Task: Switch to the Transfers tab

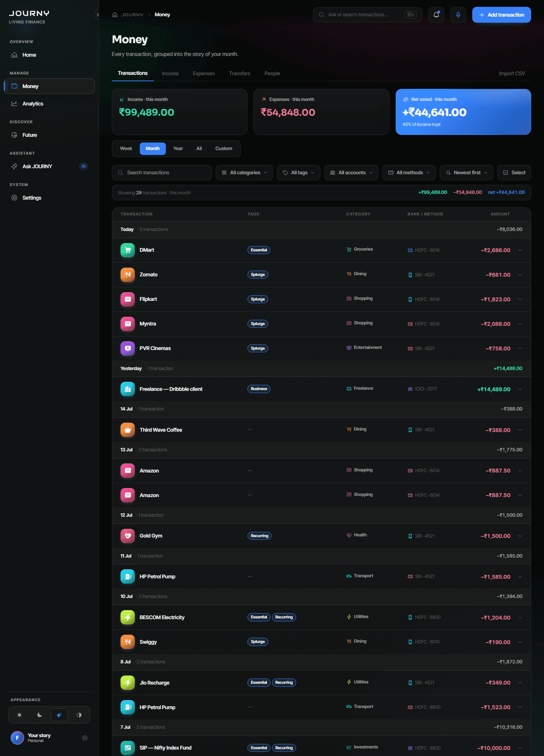Action: coord(240,74)
